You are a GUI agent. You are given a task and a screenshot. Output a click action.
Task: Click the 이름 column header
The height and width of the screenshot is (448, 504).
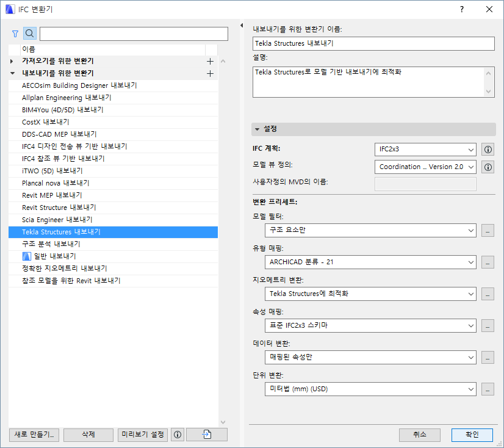[112, 49]
